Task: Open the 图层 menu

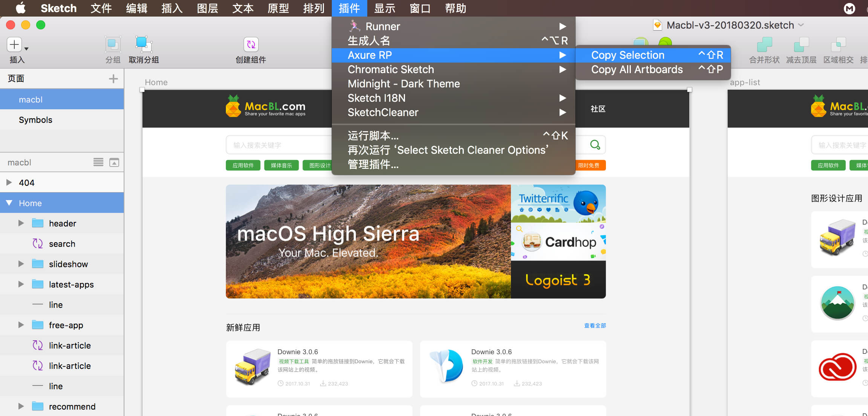Action: (207, 8)
